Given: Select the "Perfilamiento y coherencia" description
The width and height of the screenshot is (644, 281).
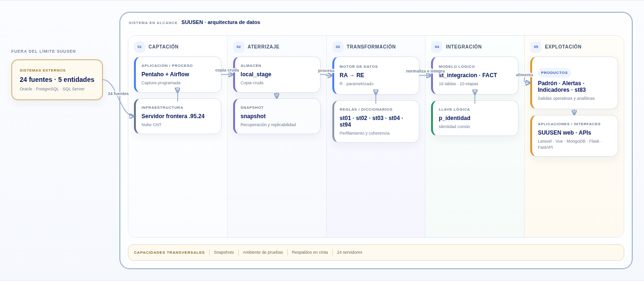Looking at the screenshot, I should (x=365, y=133).
